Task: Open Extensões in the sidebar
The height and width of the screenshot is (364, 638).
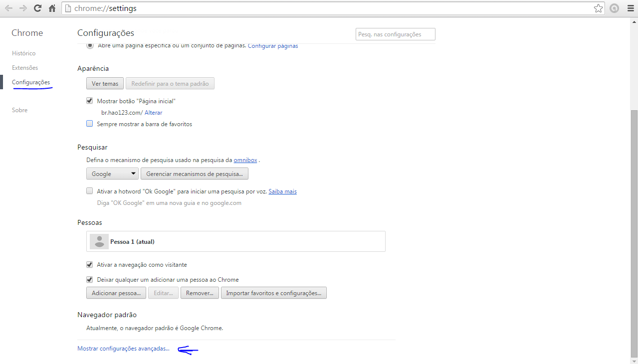Action: (x=25, y=68)
